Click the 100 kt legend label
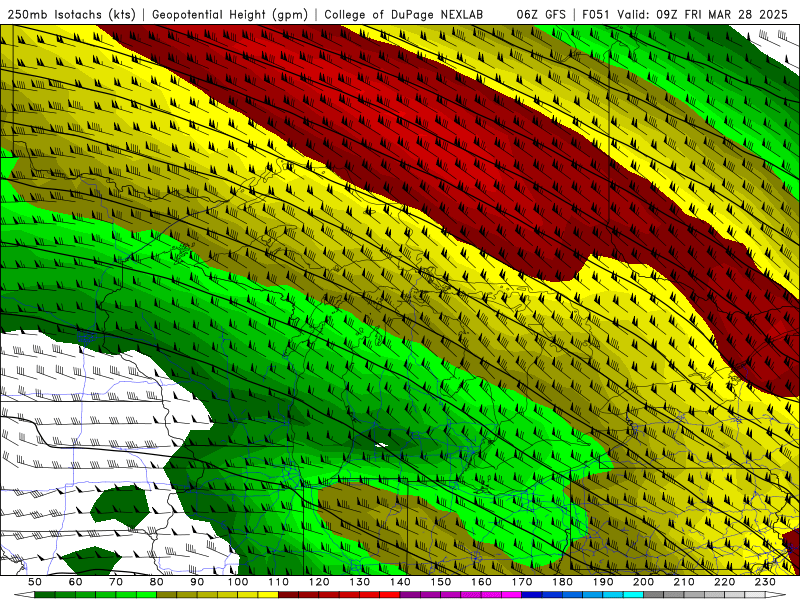This screenshot has height=600, width=800. click(238, 582)
